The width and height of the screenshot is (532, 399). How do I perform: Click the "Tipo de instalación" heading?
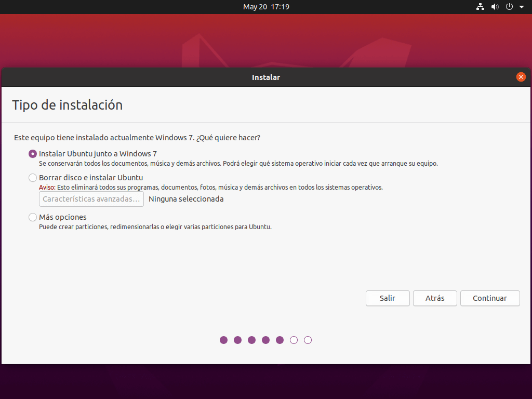pyautogui.click(x=68, y=105)
